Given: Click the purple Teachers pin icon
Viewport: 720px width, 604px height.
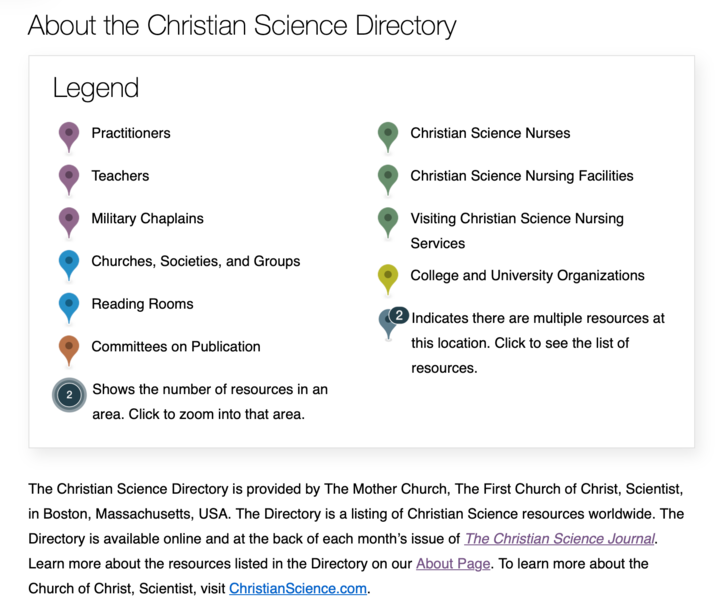Looking at the screenshot, I should (69, 180).
